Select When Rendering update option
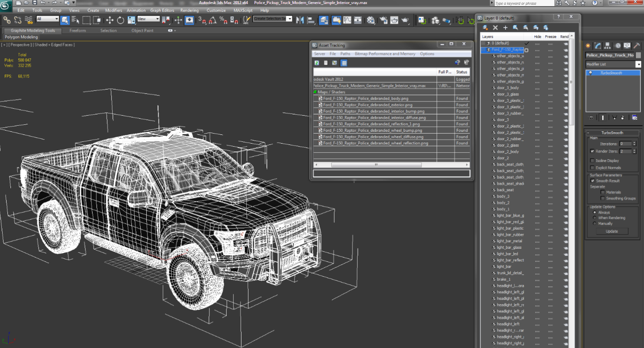This screenshot has height=348, width=644. click(x=595, y=218)
